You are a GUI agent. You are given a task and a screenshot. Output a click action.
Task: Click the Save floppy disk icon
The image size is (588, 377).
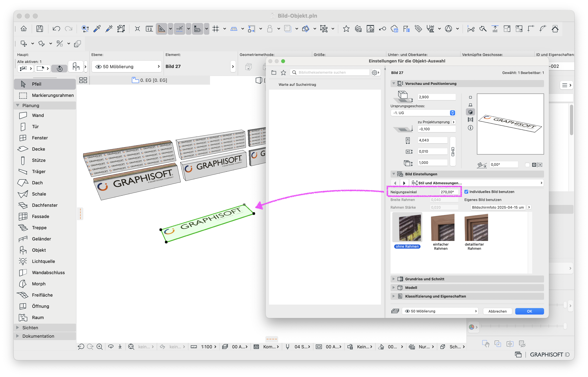40,29
